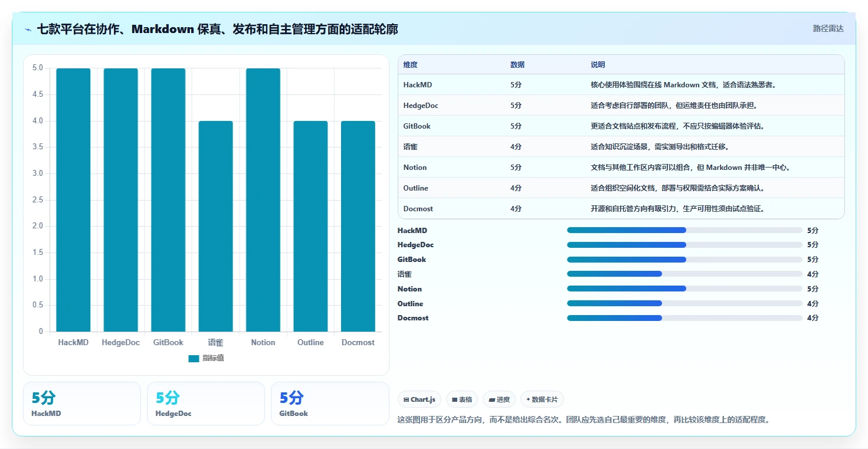Click the Outline bar in the chart
The height and width of the screenshot is (449, 868).
coord(310,226)
